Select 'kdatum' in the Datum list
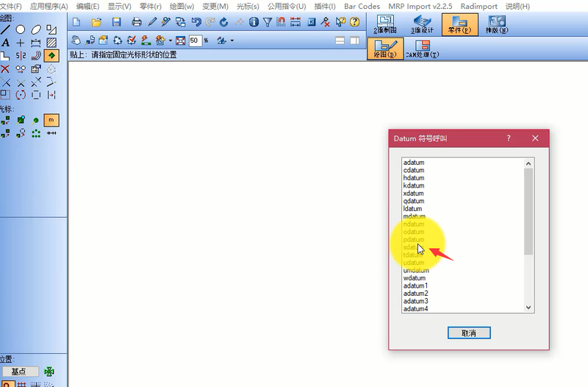This screenshot has height=387, width=588. point(414,185)
